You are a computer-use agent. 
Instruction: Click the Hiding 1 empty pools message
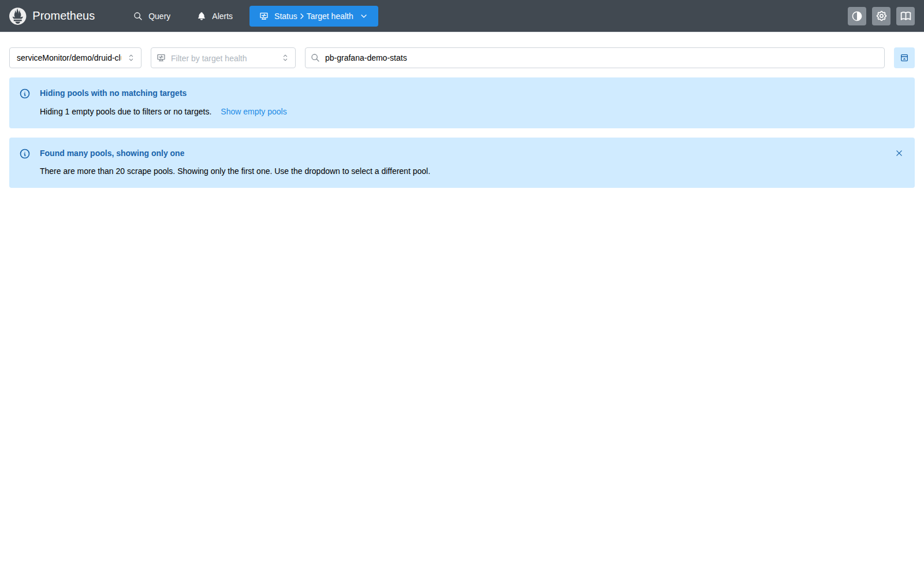[x=125, y=112]
